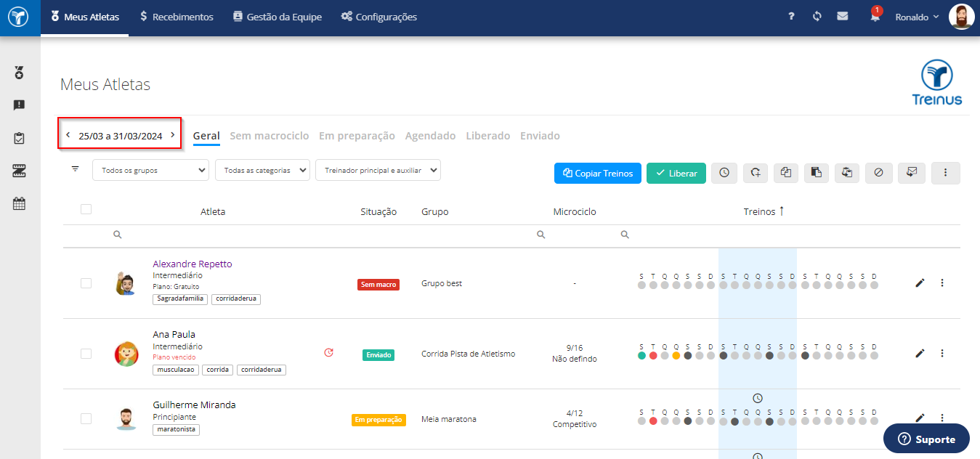
Task: Open the Gestão da Equipe menu
Action: (278, 17)
